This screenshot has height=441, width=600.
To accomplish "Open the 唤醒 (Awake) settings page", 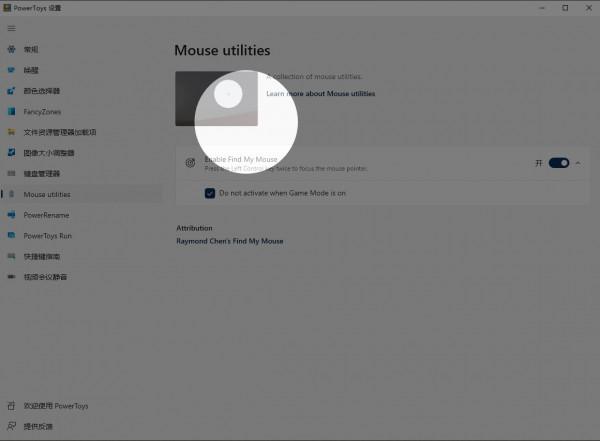I will 31,70.
